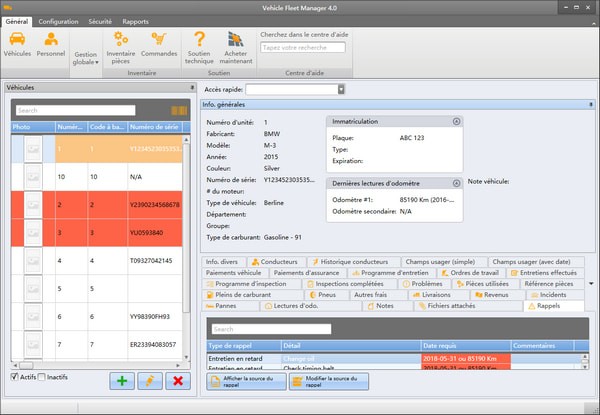600x415 pixels.
Task: Open Inventaire pièces
Action: click(121, 44)
